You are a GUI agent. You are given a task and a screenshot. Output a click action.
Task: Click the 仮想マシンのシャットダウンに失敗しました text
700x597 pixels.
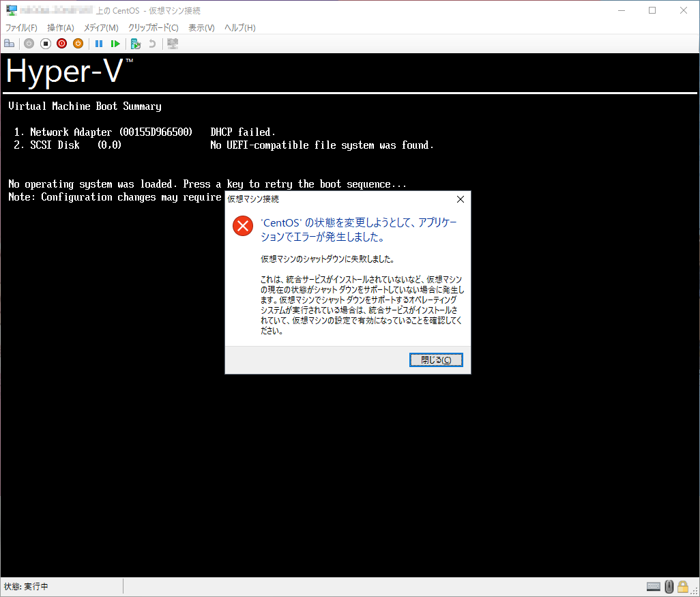coord(327,259)
